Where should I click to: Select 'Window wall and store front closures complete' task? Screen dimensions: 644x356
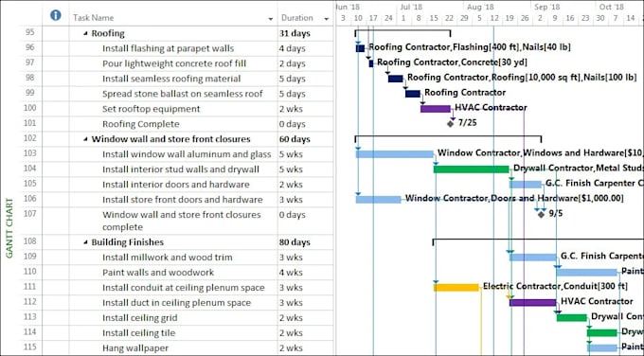[x=182, y=221]
